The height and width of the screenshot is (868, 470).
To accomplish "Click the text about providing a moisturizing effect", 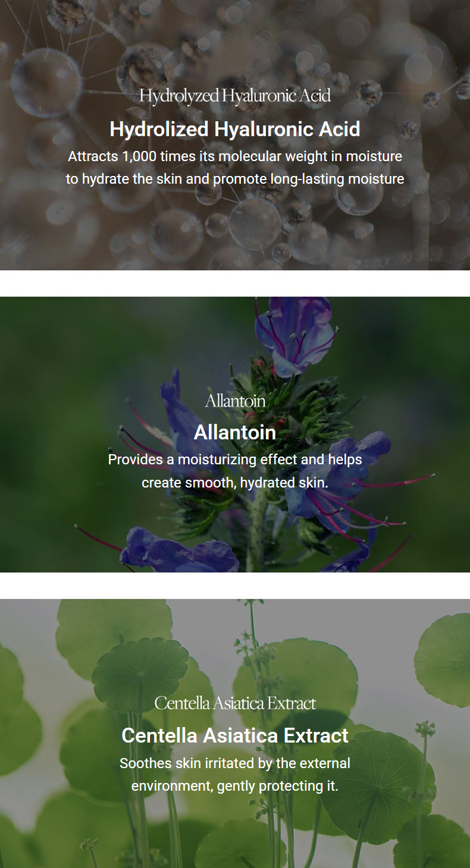I will pos(235,460).
